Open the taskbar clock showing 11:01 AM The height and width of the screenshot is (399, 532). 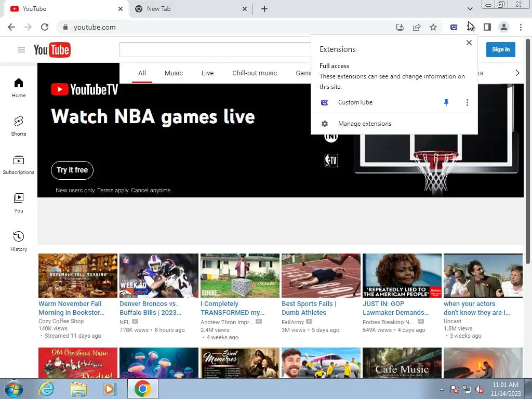tap(505, 389)
